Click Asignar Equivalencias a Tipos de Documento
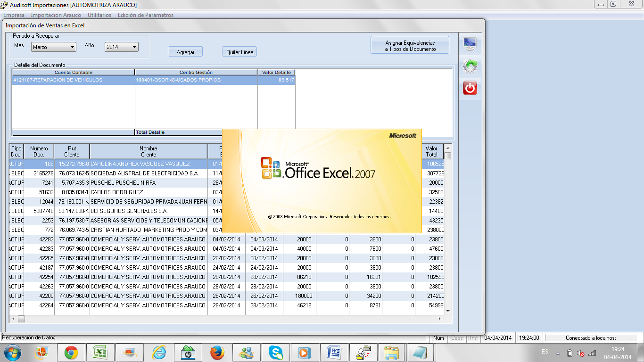The image size is (644, 362). click(410, 45)
